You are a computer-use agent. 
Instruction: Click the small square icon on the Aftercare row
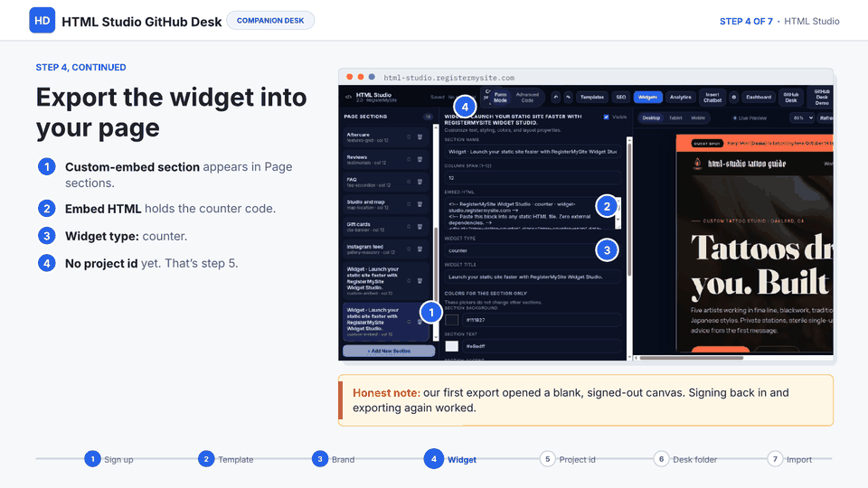click(409, 136)
